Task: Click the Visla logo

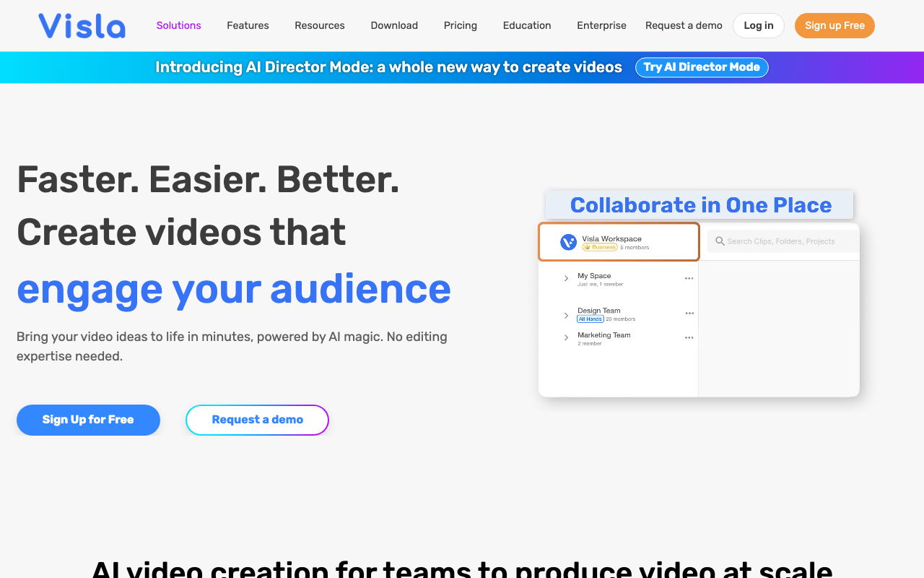Action: [x=82, y=25]
